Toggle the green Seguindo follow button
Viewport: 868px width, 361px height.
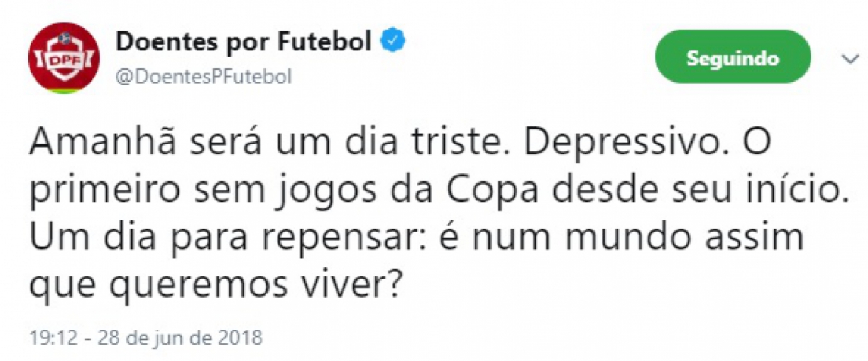(x=733, y=58)
